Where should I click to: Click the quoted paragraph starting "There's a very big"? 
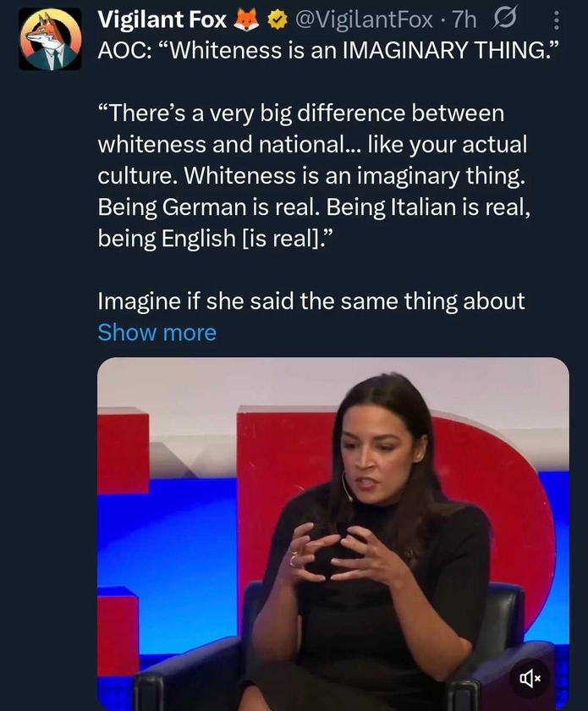(x=301, y=113)
